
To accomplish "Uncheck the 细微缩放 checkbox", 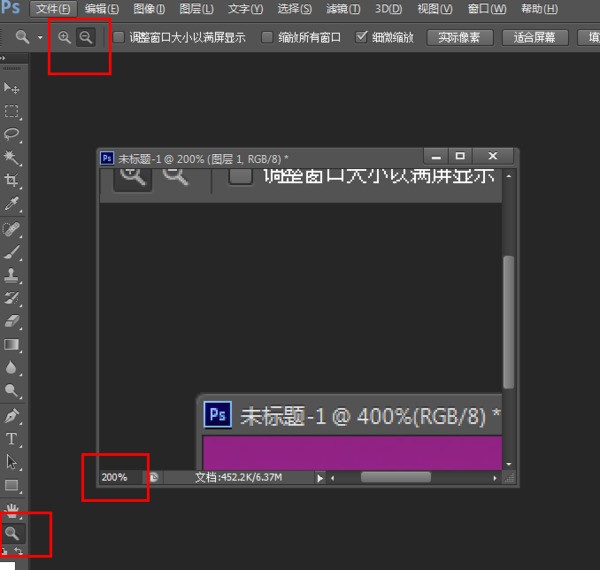I will (x=361, y=37).
